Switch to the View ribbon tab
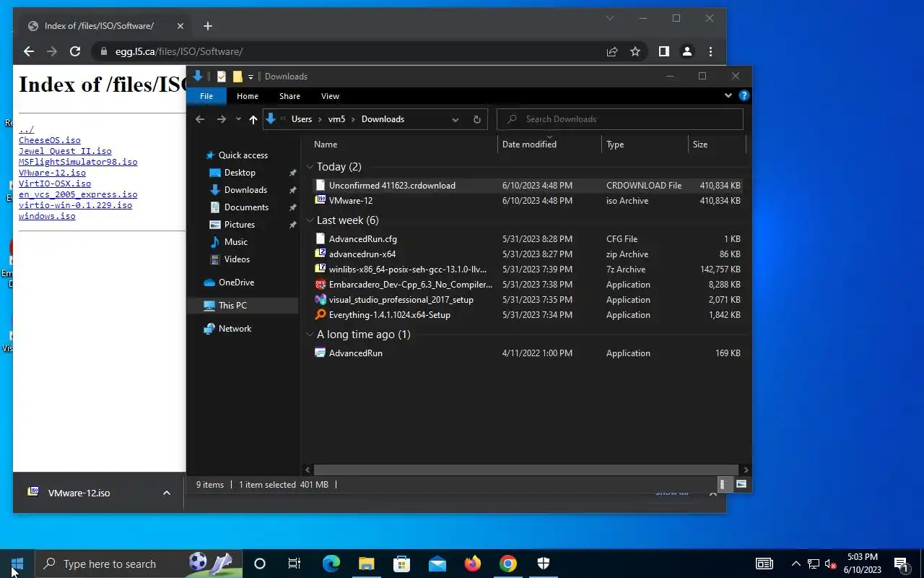Image resolution: width=924 pixels, height=578 pixels. (330, 96)
